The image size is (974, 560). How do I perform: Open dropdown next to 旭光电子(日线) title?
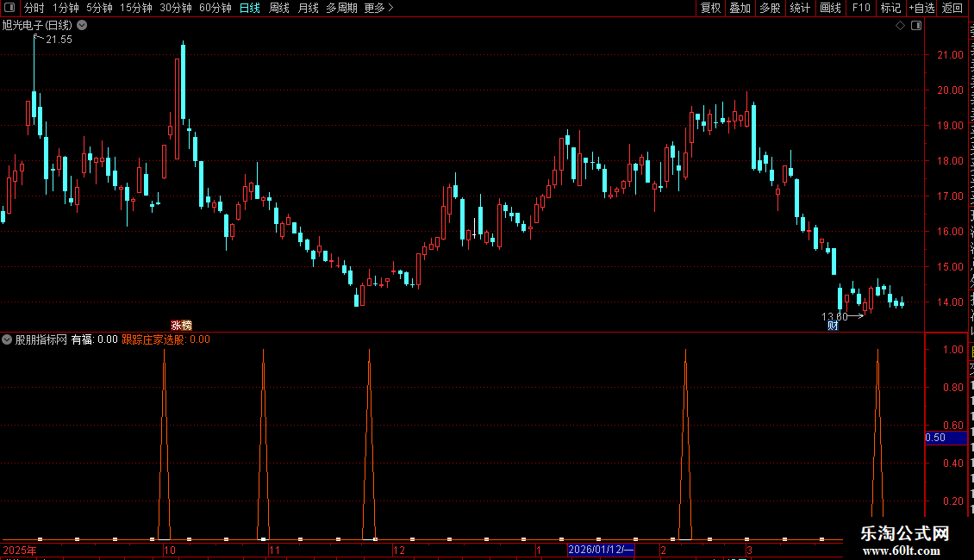(x=82, y=26)
